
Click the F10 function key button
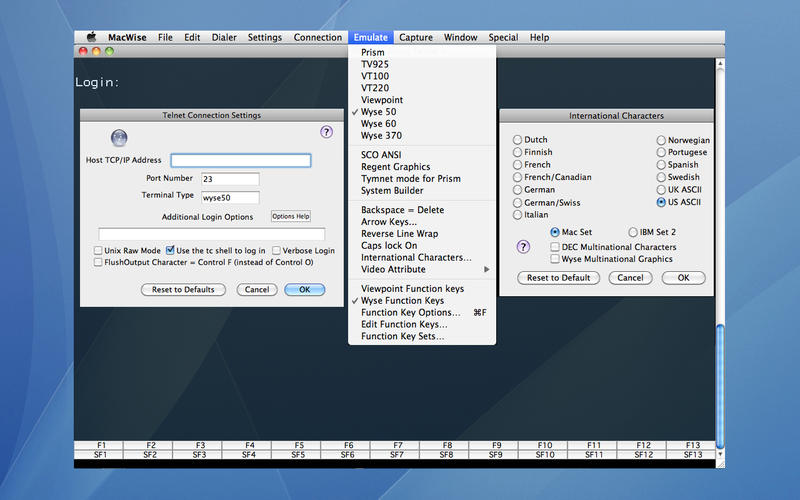point(543,445)
